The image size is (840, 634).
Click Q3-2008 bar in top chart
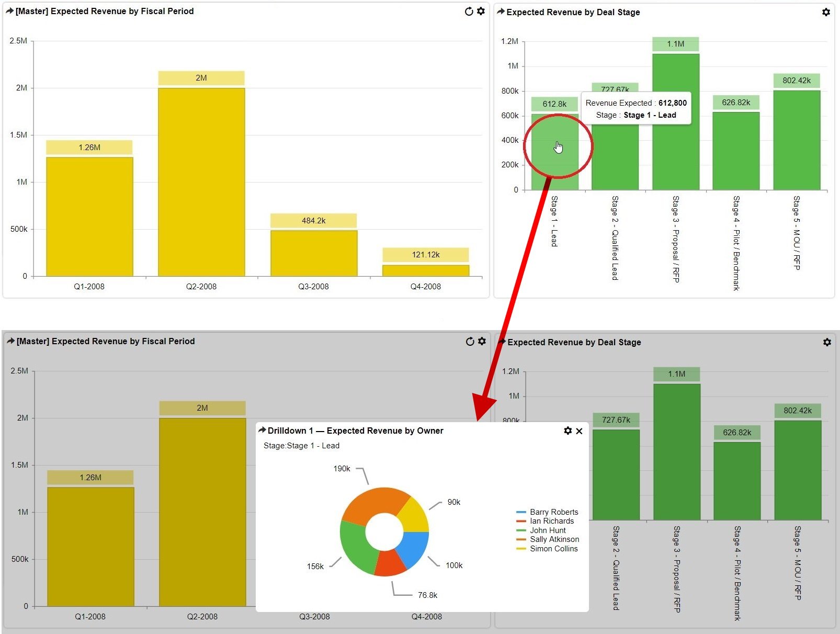coord(313,253)
